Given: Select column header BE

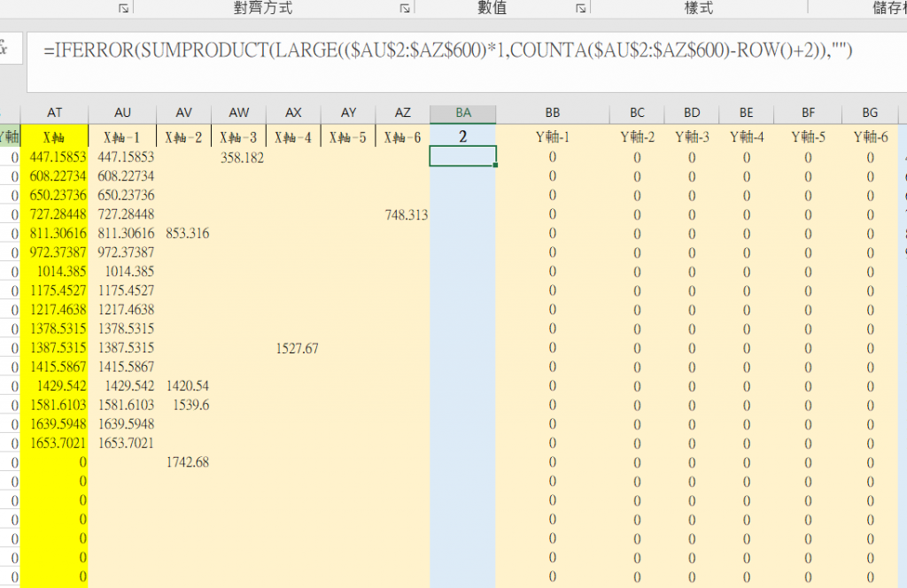Looking at the screenshot, I should click(x=746, y=112).
